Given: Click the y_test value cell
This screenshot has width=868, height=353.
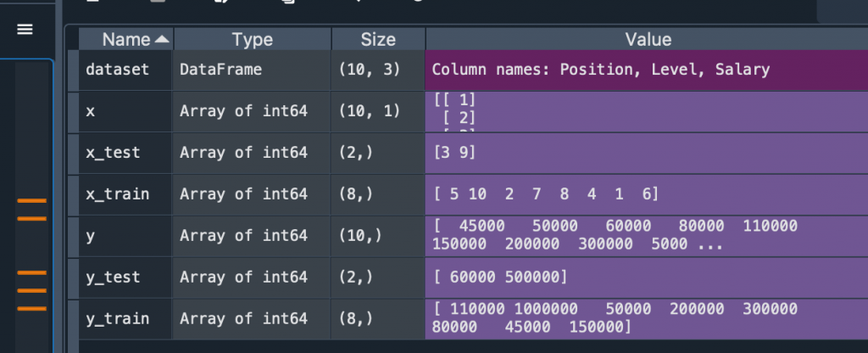Looking at the screenshot, I should (x=499, y=277).
